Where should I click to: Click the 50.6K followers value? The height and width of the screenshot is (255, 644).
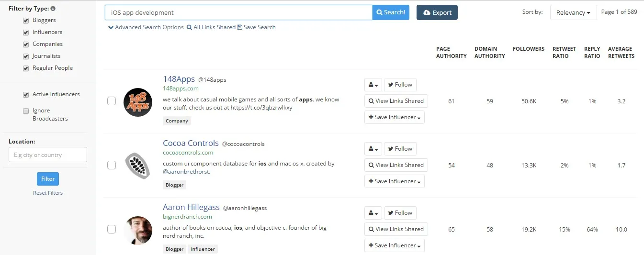[529, 101]
